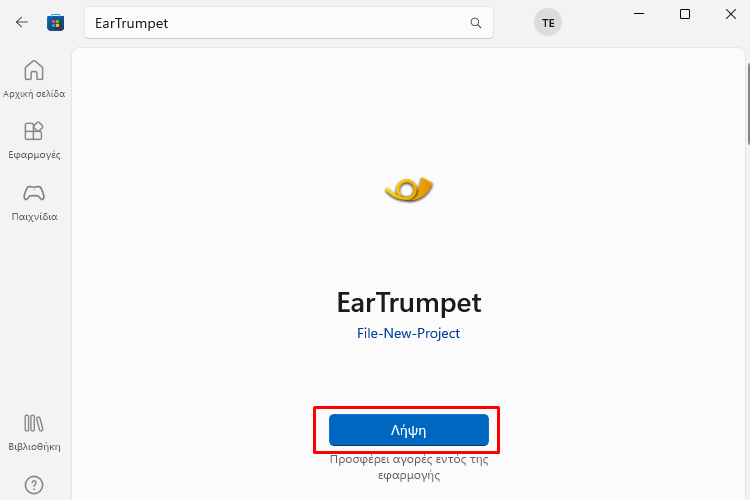This screenshot has width=750, height=500.
Task: Maximize the Store window
Action: click(685, 14)
